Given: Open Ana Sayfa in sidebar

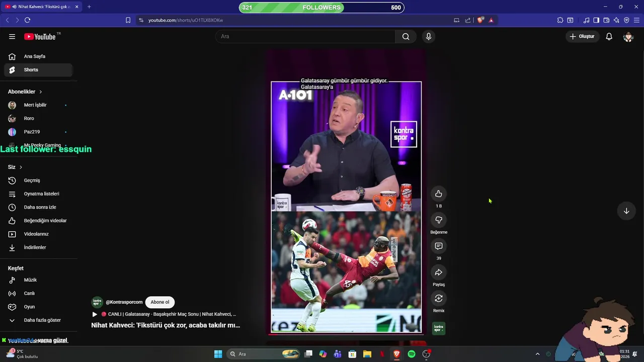Looking at the screenshot, I should [38, 56].
